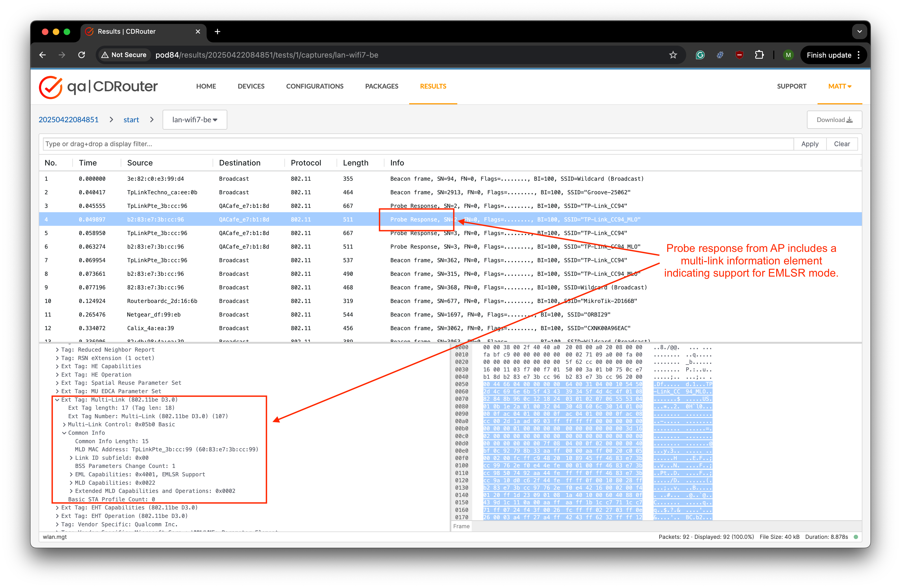Screen dimensions: 901x588
Task: Download the capture file
Action: [834, 120]
